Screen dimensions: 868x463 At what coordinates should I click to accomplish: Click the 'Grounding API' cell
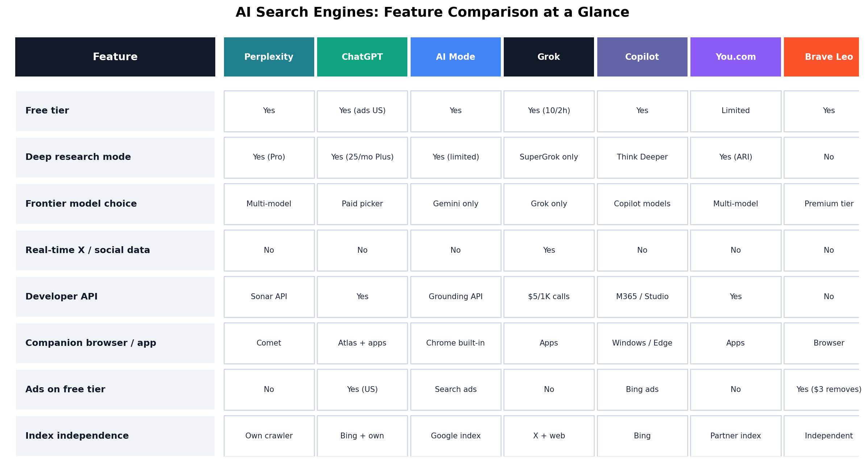(456, 297)
